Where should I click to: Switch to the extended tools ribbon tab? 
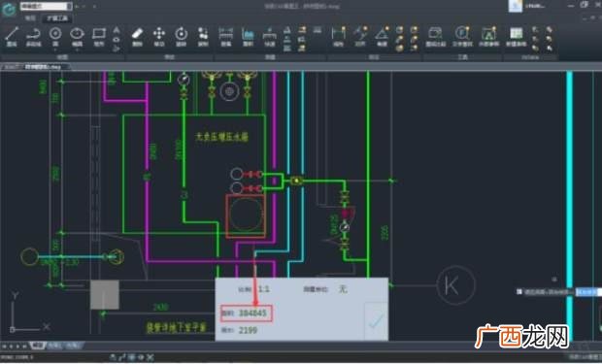tap(57, 18)
